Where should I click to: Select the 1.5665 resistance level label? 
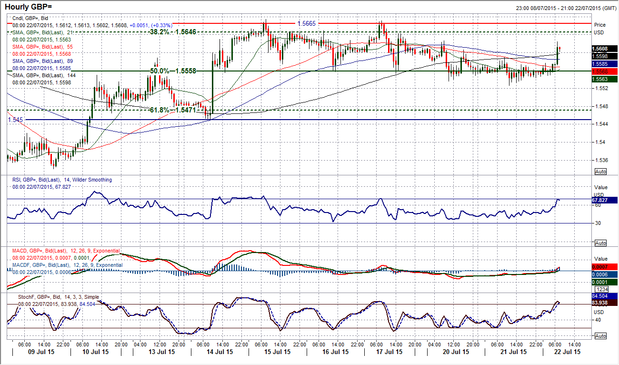coord(306,24)
